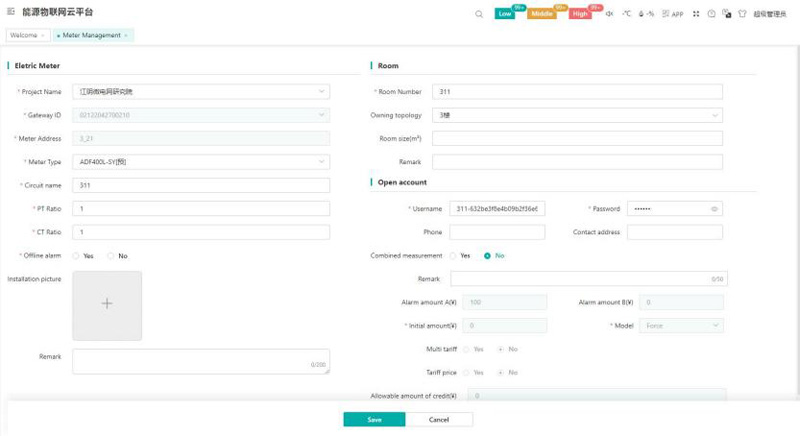The height and width of the screenshot is (436, 800).
Task: Upload an installation picture via plus box
Action: point(107,304)
